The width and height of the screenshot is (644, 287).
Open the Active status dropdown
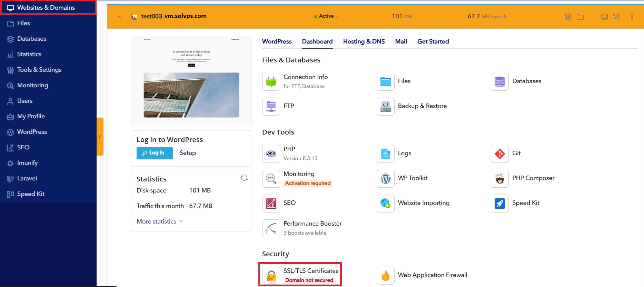coord(326,16)
